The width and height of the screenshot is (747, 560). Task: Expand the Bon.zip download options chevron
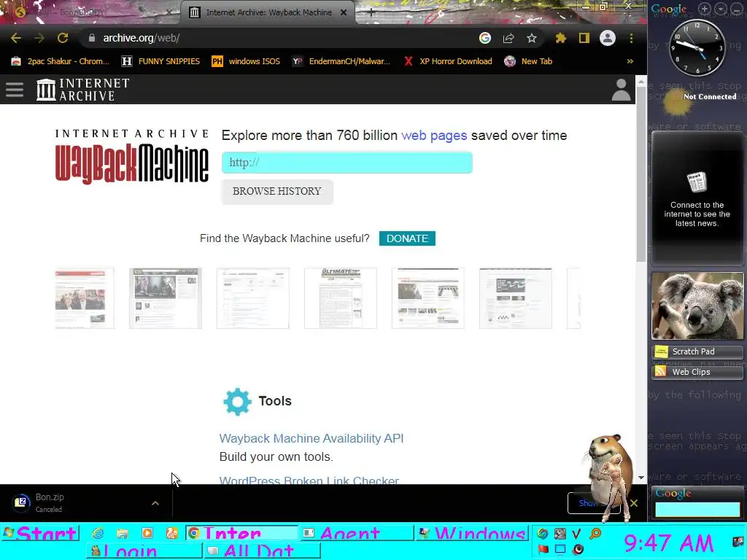155,503
